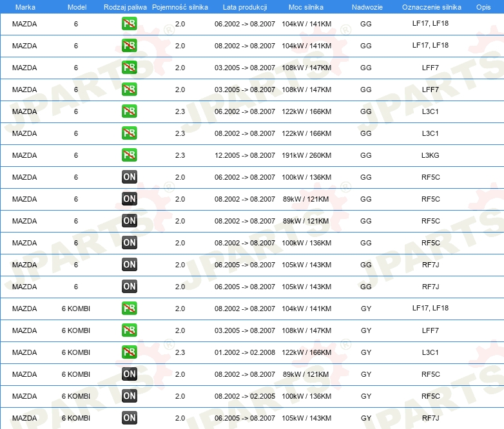Select PB icon in 06.2002 122kW / 166KM row
The height and width of the screenshot is (429, 504).
[130, 111]
